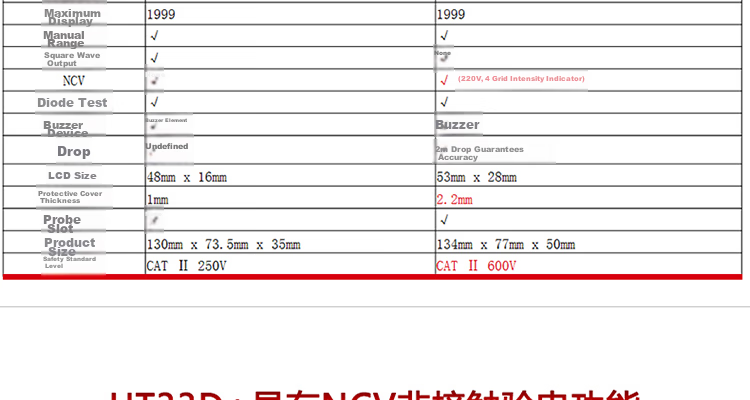This screenshot has height=400, width=750.
Task: Click the checkmark in the Probe Slot row
Action: [x=444, y=220]
